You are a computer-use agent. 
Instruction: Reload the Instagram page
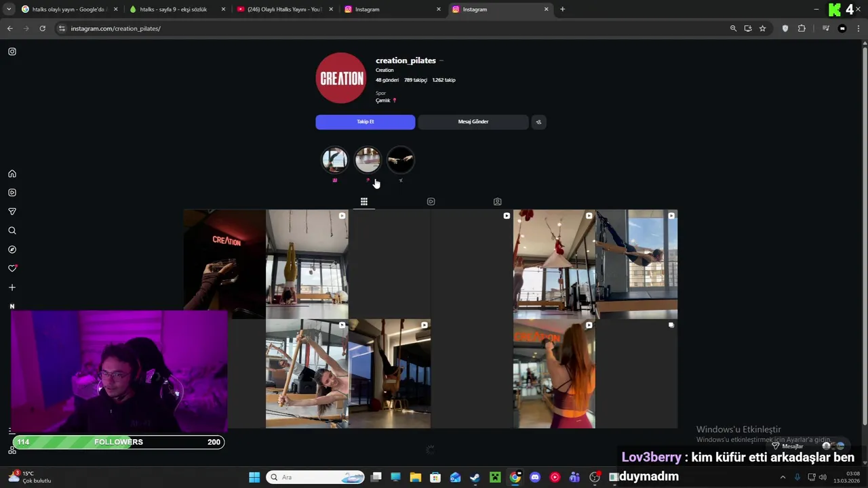pyautogui.click(x=42, y=28)
